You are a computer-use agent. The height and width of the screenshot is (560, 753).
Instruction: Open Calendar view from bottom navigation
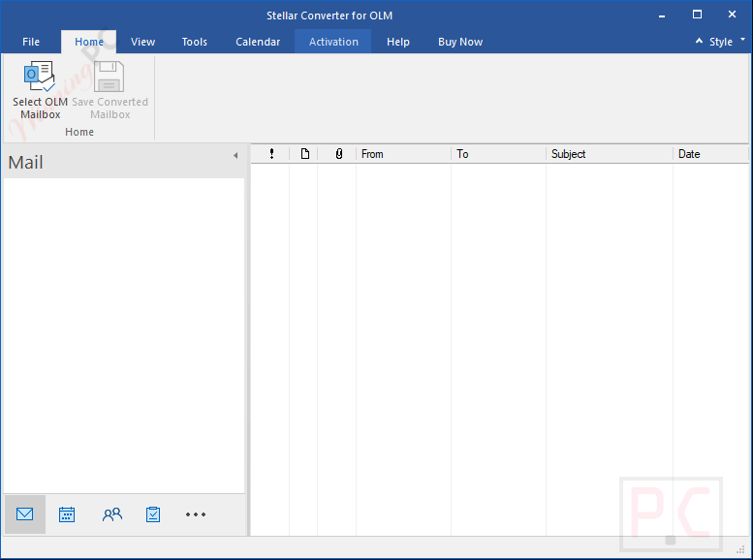(x=67, y=514)
